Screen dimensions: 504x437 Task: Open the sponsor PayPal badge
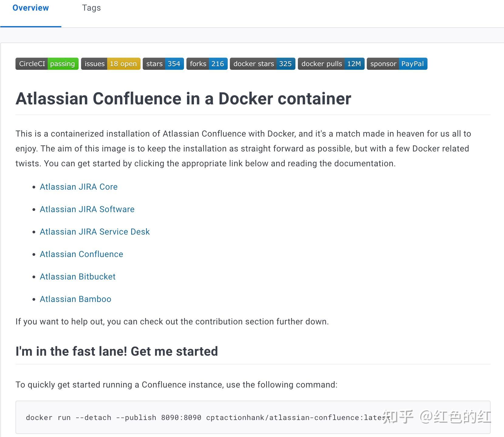(397, 64)
